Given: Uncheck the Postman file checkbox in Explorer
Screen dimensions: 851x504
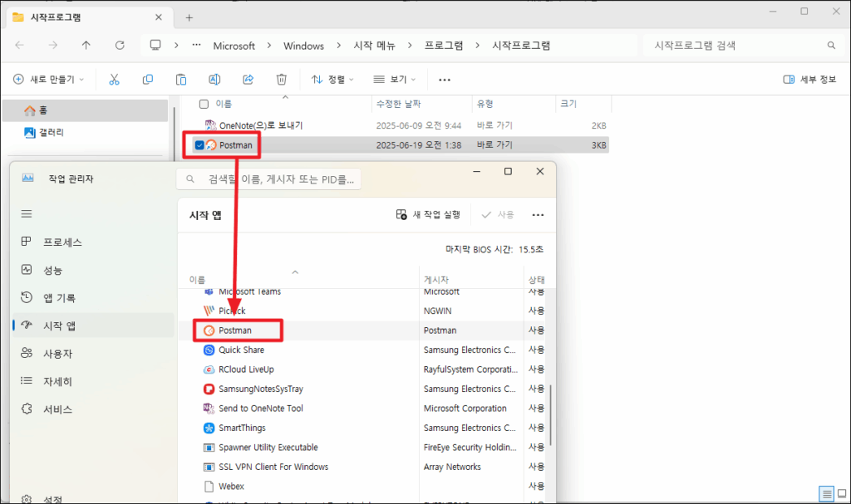Looking at the screenshot, I should coord(199,145).
